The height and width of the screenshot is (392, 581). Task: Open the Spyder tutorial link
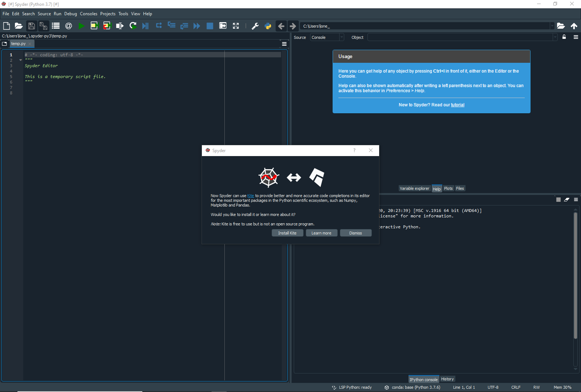(x=457, y=105)
